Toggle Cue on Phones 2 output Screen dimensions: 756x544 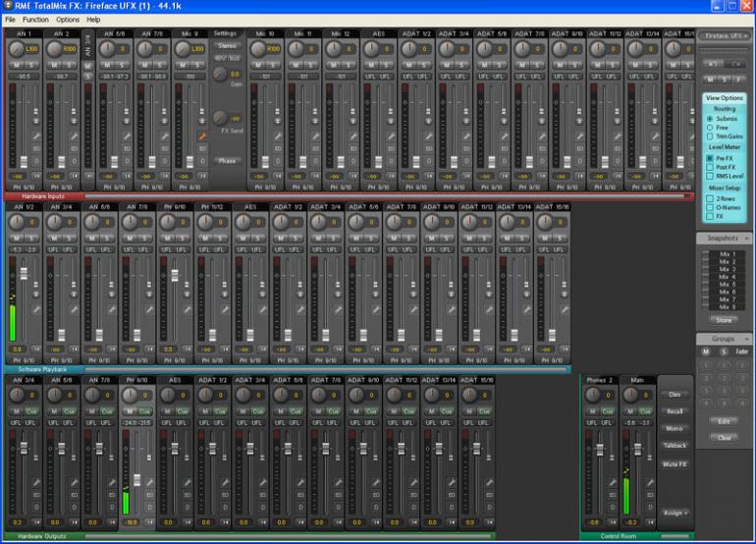pyautogui.click(x=608, y=411)
